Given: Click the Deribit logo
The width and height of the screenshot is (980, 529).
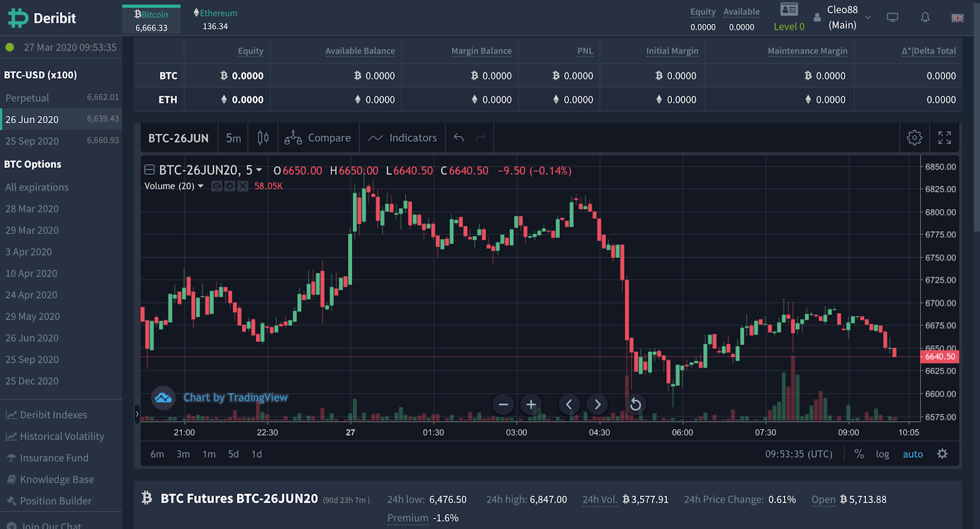Looking at the screenshot, I should 42,18.
